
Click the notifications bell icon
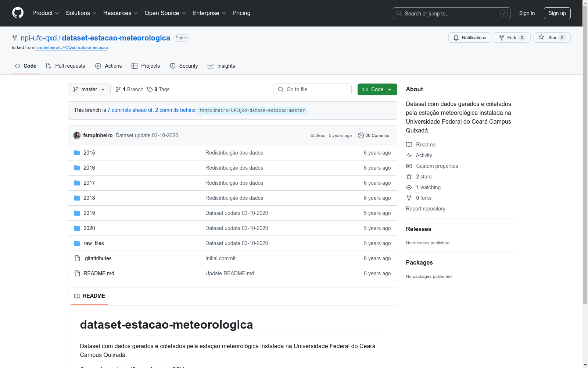pyautogui.click(x=456, y=38)
